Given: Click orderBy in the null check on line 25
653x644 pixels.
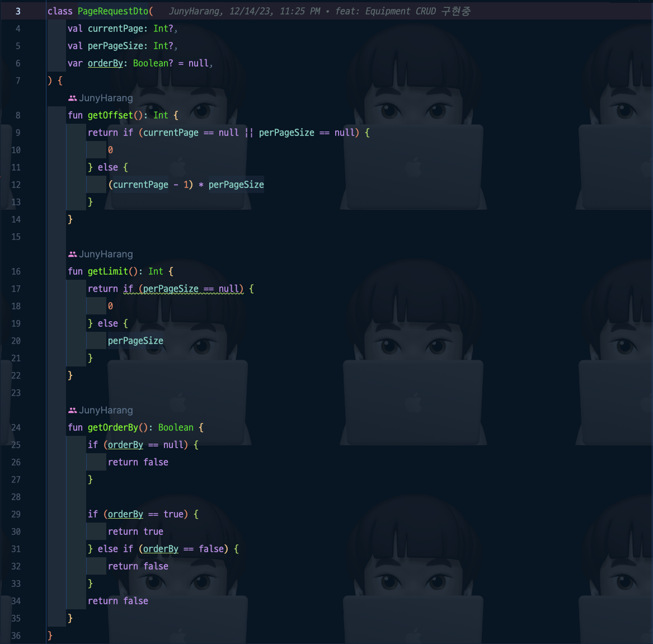Looking at the screenshot, I should click(x=125, y=445).
